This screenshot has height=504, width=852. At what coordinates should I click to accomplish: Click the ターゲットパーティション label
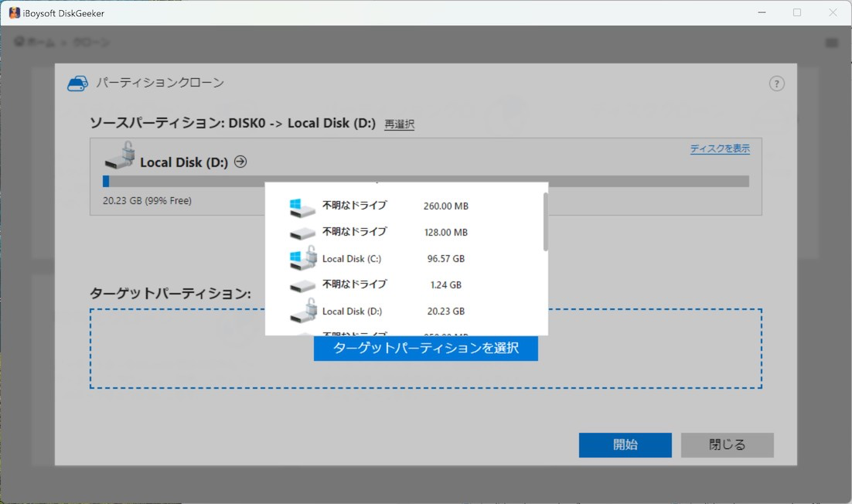pos(170,293)
